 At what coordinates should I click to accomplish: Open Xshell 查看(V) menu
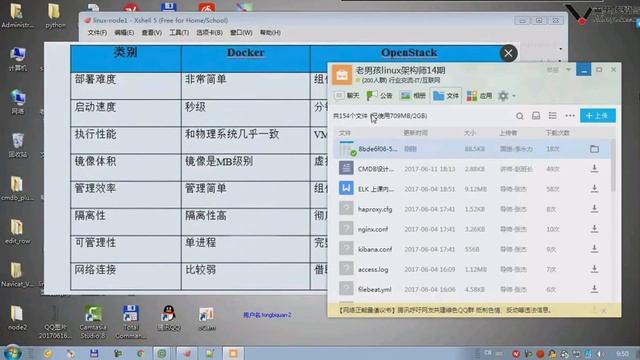click(x=151, y=33)
